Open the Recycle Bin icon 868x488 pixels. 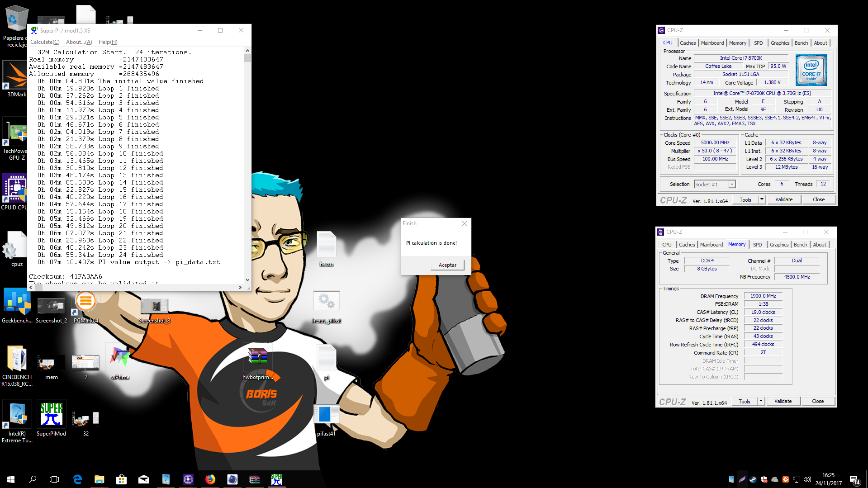pos(16,26)
